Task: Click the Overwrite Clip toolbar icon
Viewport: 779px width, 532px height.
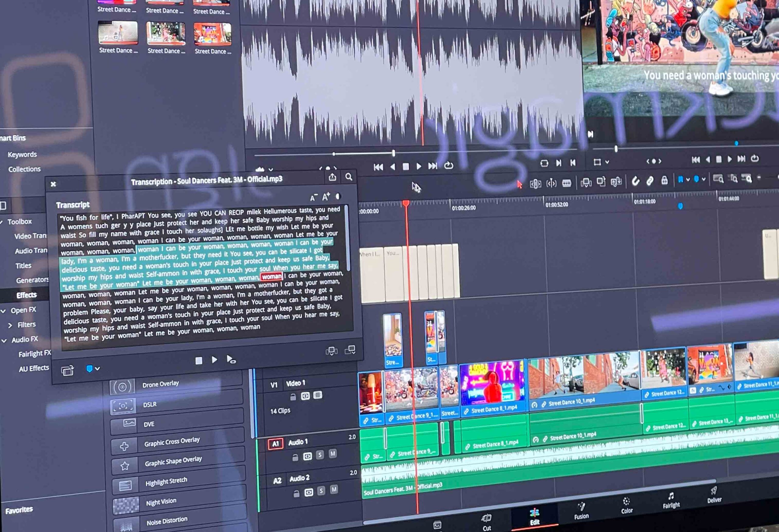Action: coord(601,182)
